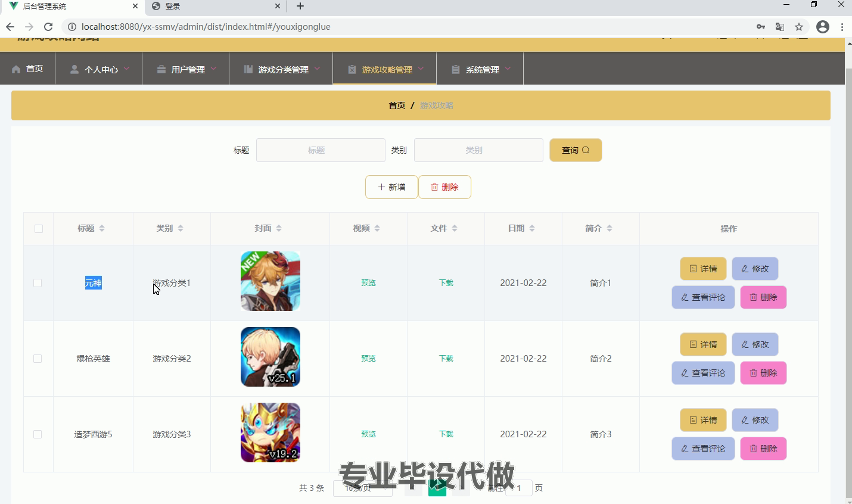View 详情 for the 元神 row
This screenshot has height=504, width=852.
[x=703, y=269]
